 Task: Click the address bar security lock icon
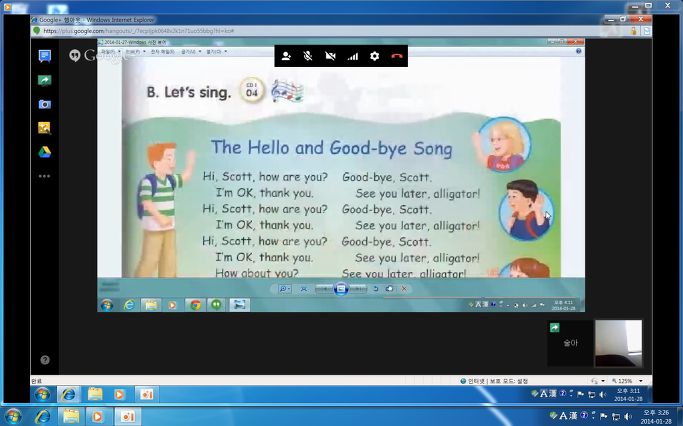[633, 31]
